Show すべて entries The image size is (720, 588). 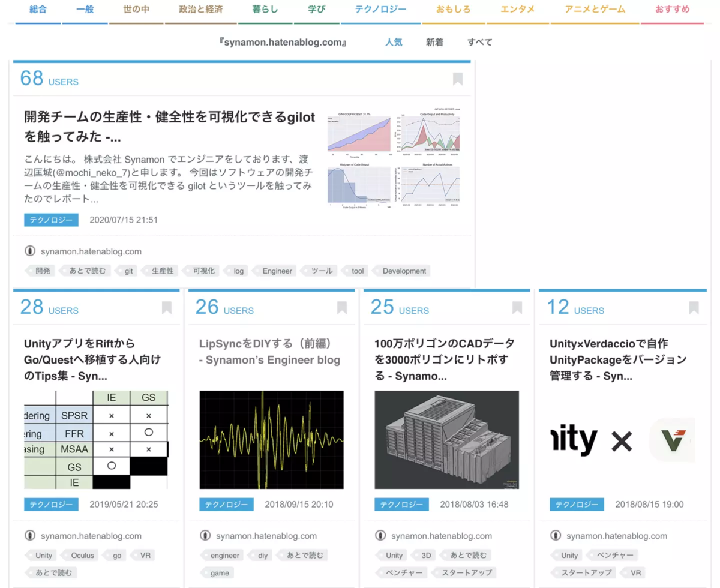pyautogui.click(x=480, y=43)
